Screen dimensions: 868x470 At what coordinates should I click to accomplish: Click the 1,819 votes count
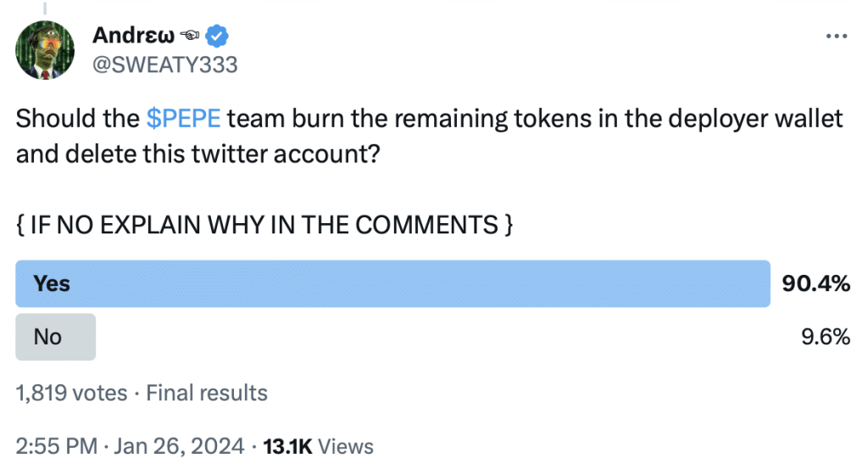point(71,393)
